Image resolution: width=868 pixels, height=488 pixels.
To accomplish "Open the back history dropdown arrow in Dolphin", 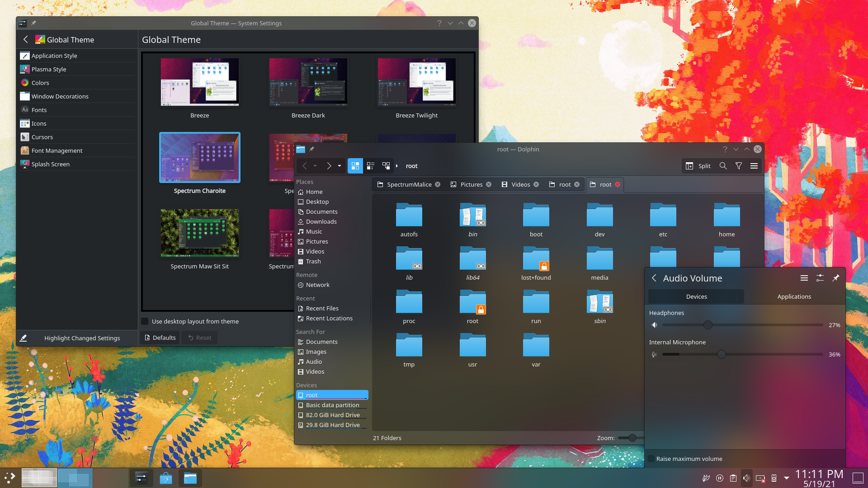I will (x=315, y=166).
